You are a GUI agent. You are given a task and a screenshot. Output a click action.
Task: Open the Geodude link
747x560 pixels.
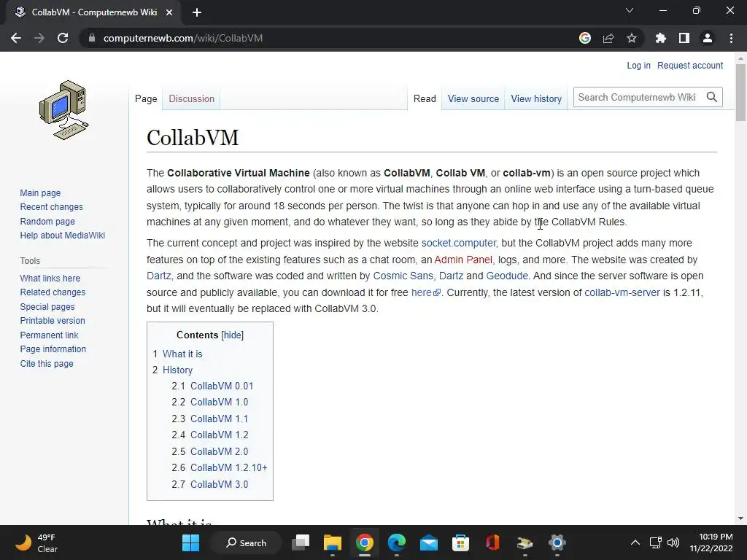tap(507, 276)
